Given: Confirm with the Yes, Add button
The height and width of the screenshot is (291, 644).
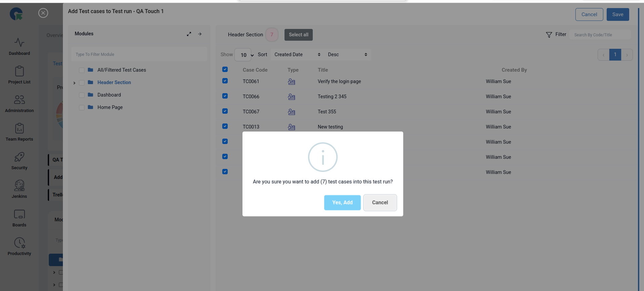Looking at the screenshot, I should (342, 203).
